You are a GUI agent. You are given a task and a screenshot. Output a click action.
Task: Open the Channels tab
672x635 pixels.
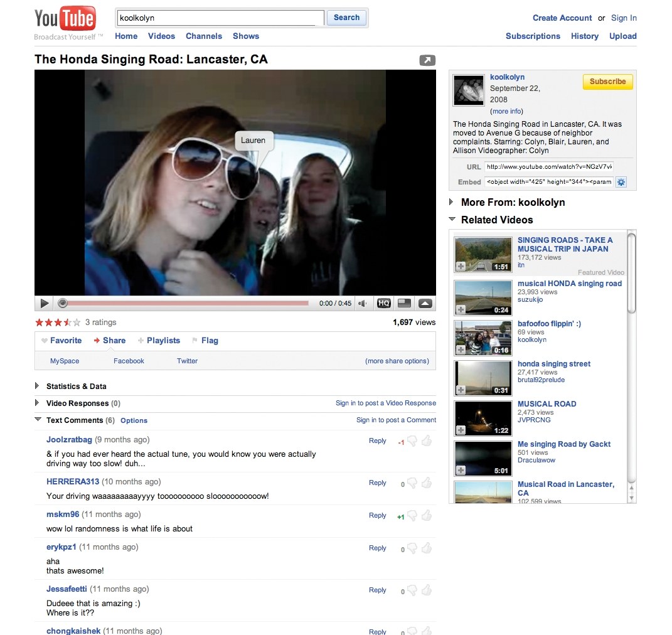tap(204, 36)
